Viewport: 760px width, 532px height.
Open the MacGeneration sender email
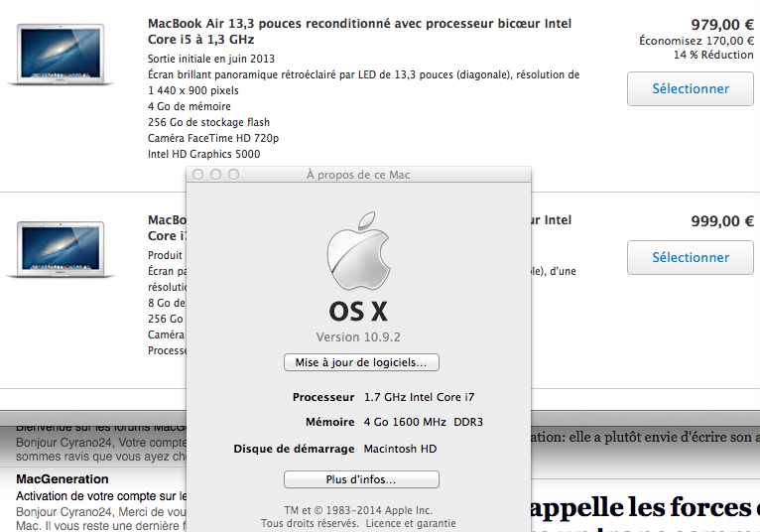point(63,479)
